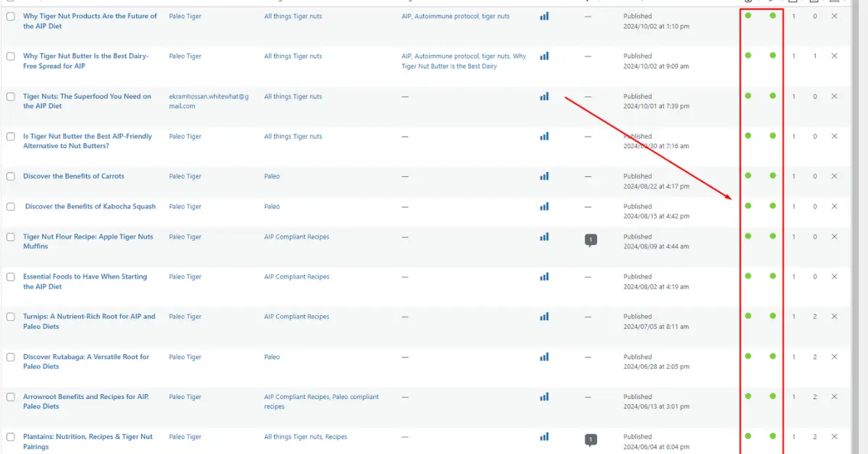Open stats icon for Discover the Benefits of Carrots
Image resolution: width=868 pixels, height=454 pixels.
tap(544, 176)
